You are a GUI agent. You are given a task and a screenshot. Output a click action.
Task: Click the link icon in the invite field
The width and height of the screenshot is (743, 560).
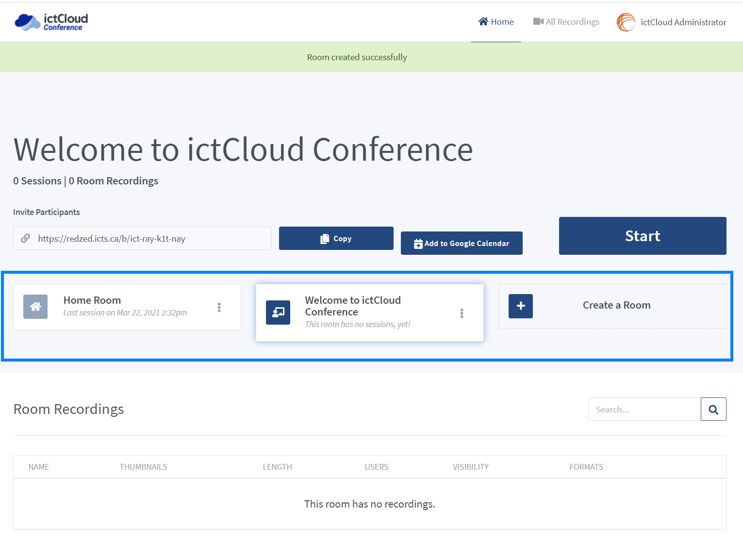(x=25, y=238)
